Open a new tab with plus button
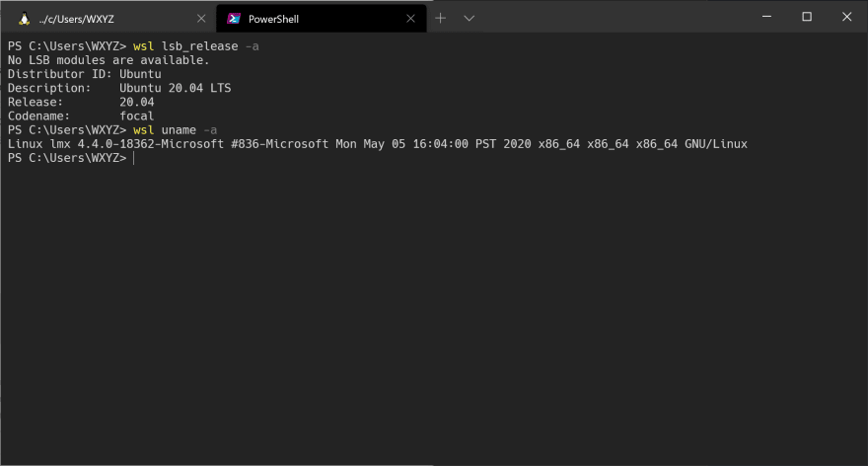 (x=440, y=19)
